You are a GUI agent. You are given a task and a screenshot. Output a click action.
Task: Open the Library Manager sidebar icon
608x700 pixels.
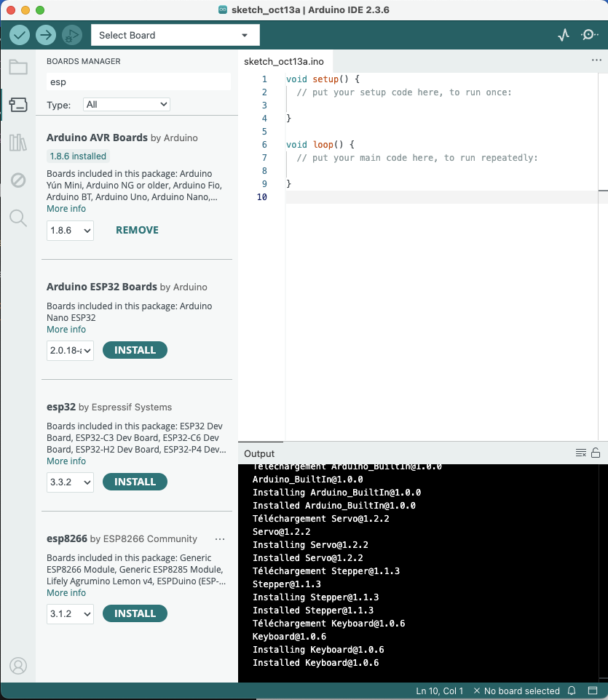pyautogui.click(x=18, y=143)
